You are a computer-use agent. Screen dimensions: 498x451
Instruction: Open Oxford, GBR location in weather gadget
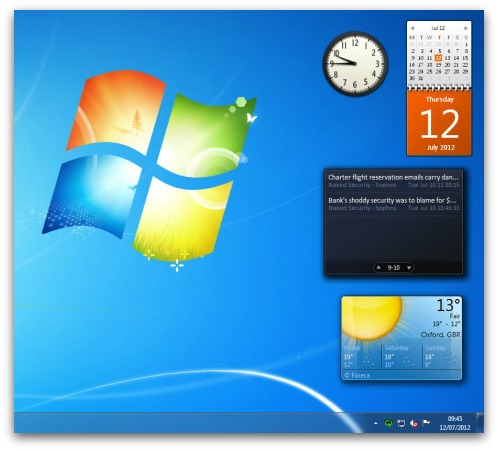(440, 335)
